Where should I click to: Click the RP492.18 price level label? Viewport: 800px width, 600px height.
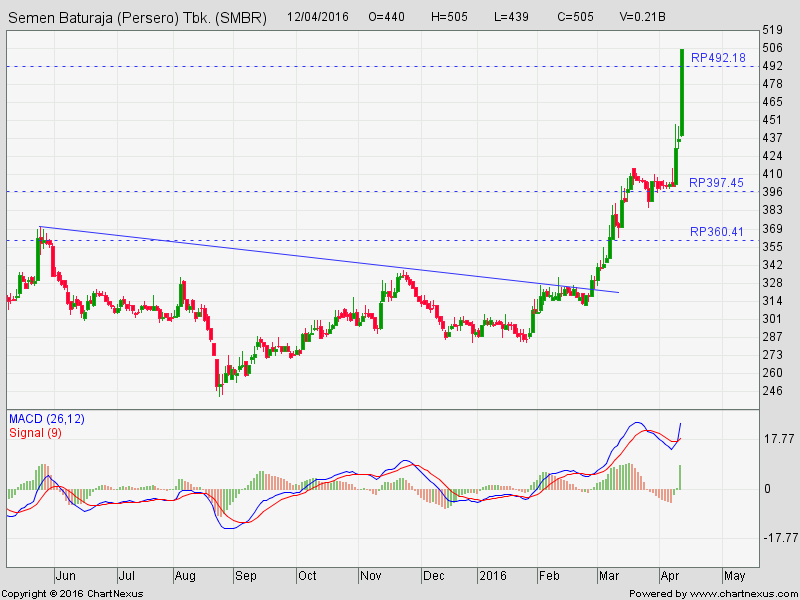pyautogui.click(x=718, y=58)
